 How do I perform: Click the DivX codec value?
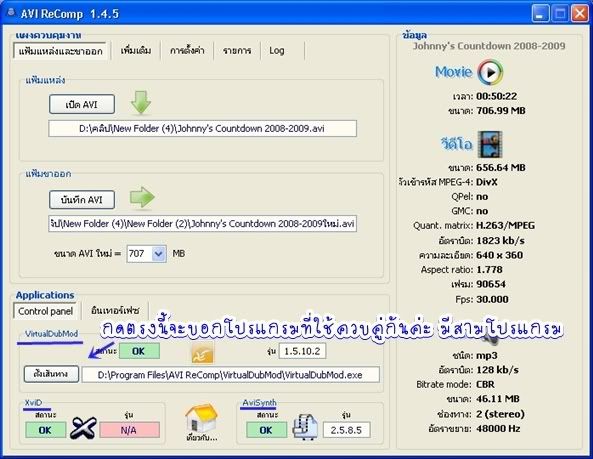(x=487, y=182)
